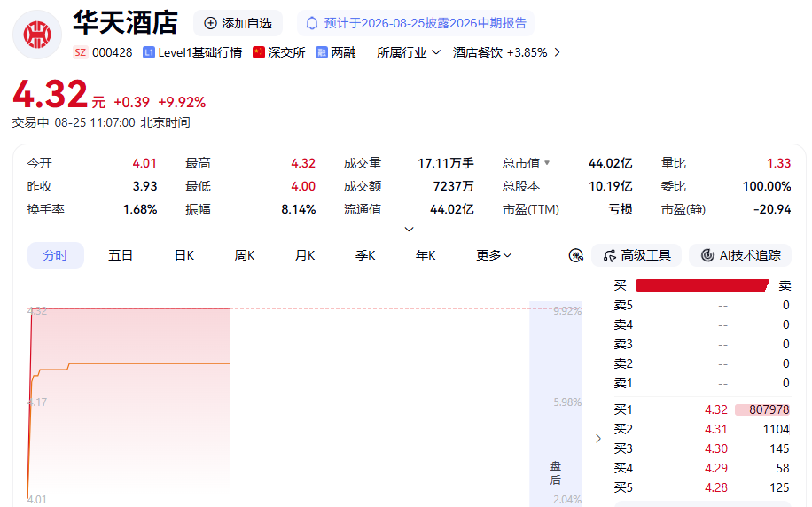This screenshot has height=507, width=812.
Task: Click the 高级工具 tool icon
Action: 610,255
